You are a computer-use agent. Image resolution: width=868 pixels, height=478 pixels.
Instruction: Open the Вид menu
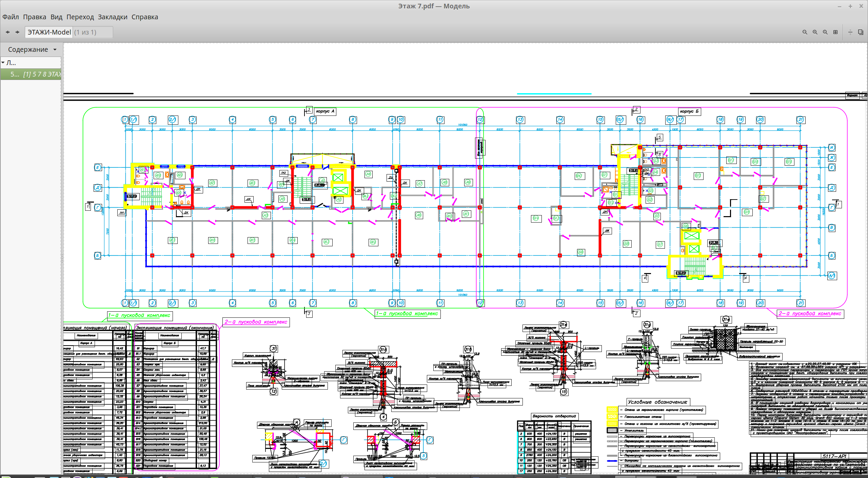tap(56, 17)
